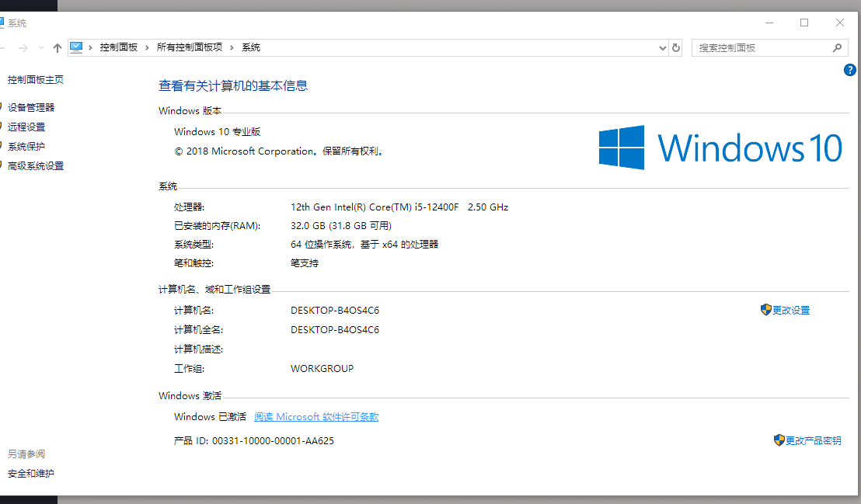Click the forward navigation arrow

23,48
